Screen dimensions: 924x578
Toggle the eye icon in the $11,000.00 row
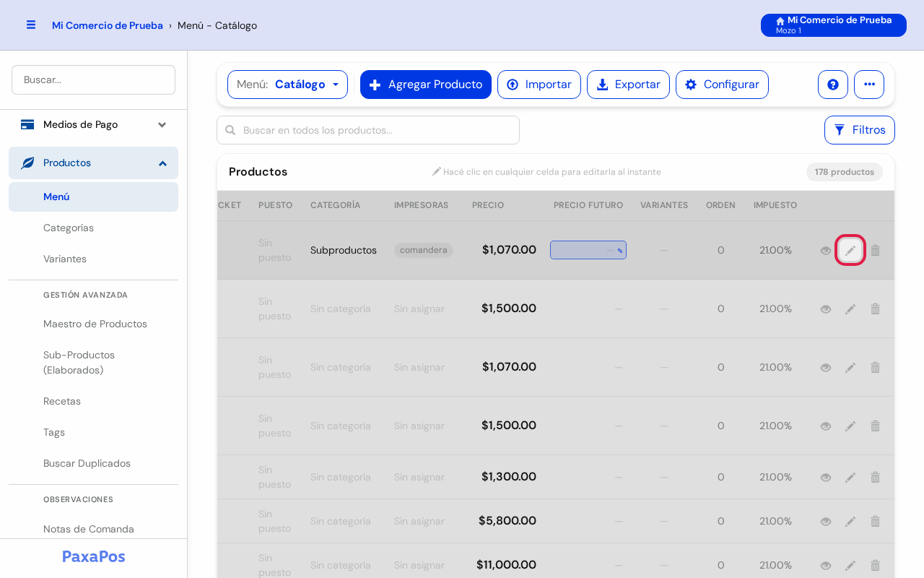[x=826, y=565]
